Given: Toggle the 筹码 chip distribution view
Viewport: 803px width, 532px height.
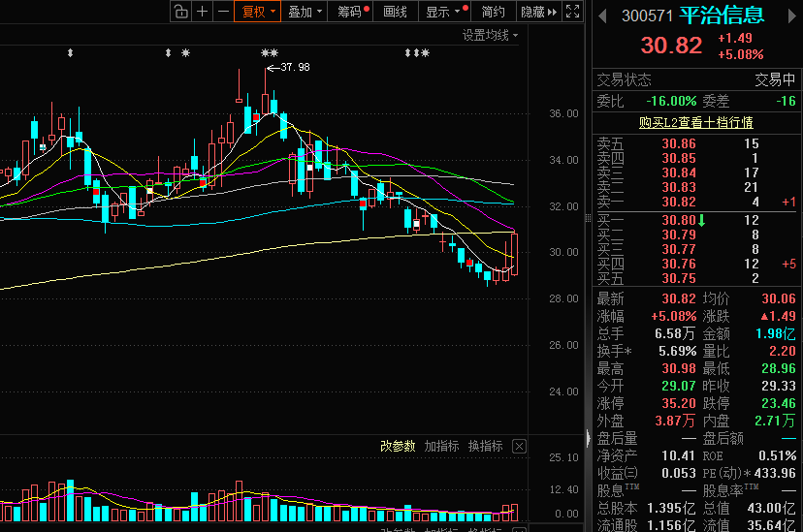Looking at the screenshot, I should [x=352, y=12].
